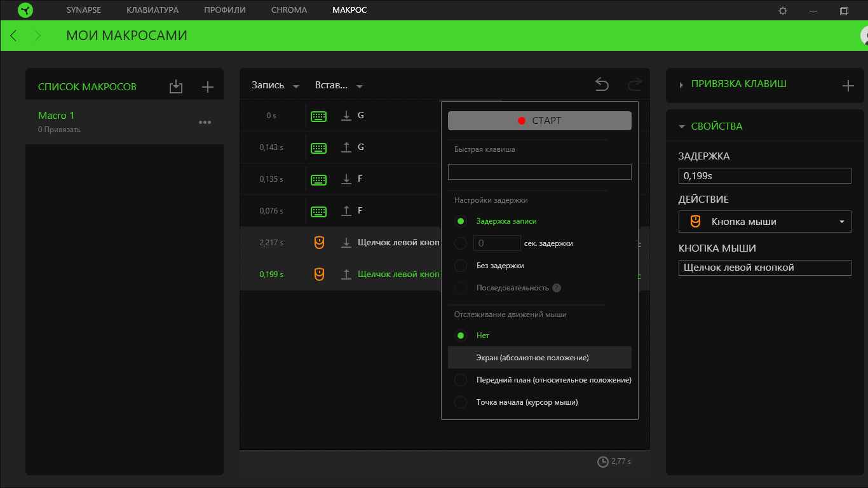Click mouse icon in 2,217 s row
The width and height of the screenshot is (868, 488).
(x=319, y=242)
